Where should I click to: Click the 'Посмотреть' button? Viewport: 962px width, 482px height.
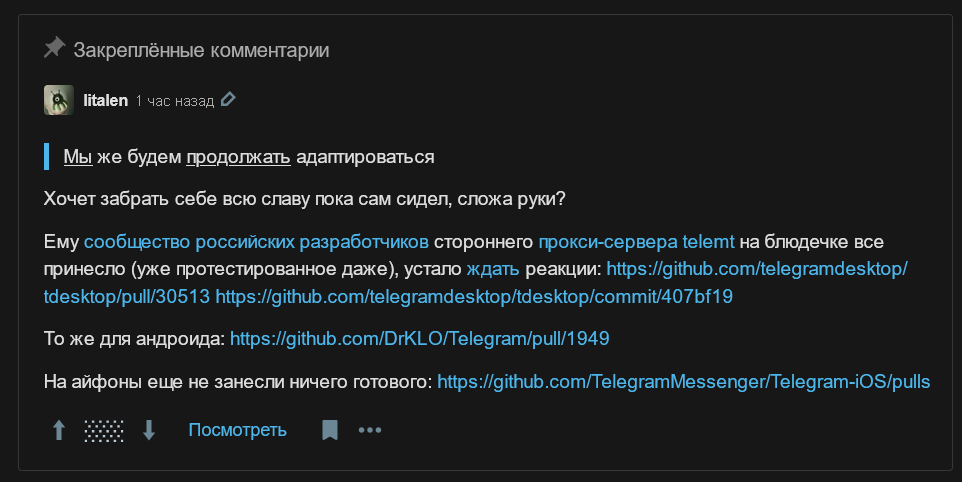pyautogui.click(x=237, y=430)
